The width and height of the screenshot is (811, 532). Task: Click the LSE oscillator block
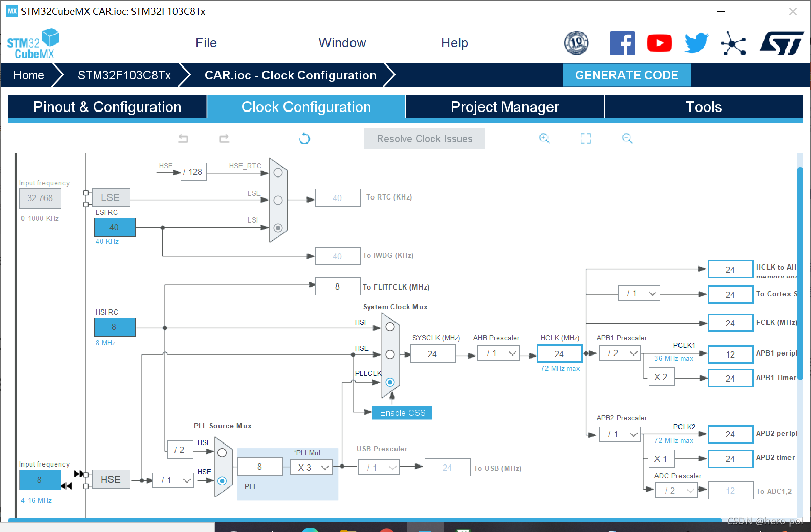[x=111, y=197]
